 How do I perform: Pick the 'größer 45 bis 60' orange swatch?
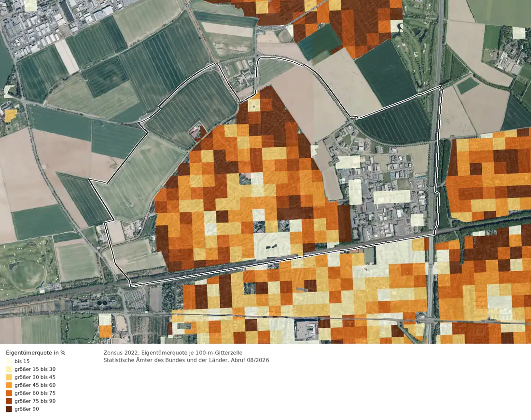coord(9,385)
